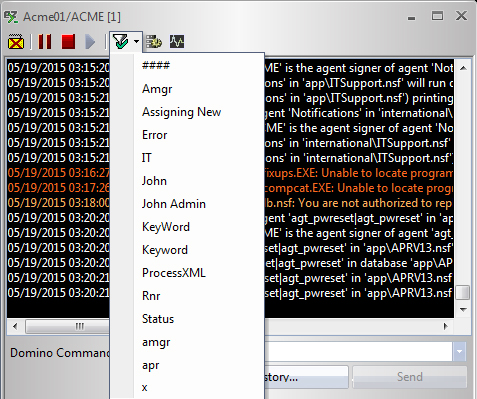Click the green check filter icon
The height and width of the screenshot is (399, 477).
point(120,42)
